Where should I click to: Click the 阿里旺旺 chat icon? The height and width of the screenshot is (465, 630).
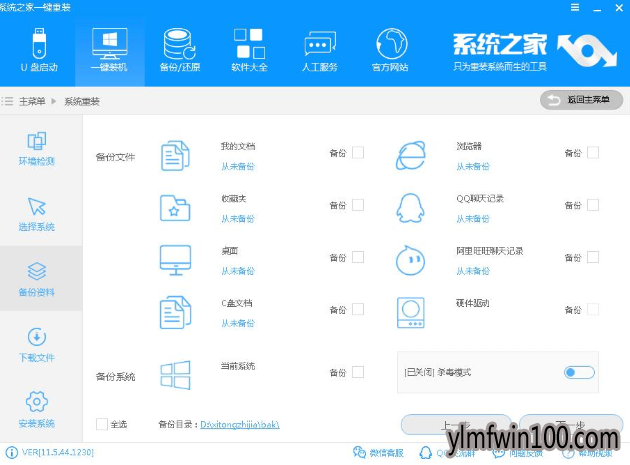tap(410, 260)
